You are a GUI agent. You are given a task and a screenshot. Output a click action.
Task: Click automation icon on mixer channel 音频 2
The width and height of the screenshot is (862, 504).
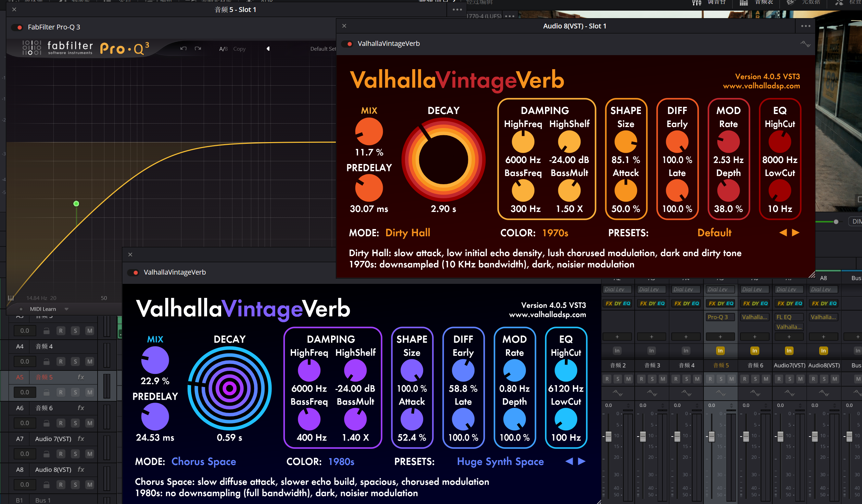coord(618,393)
